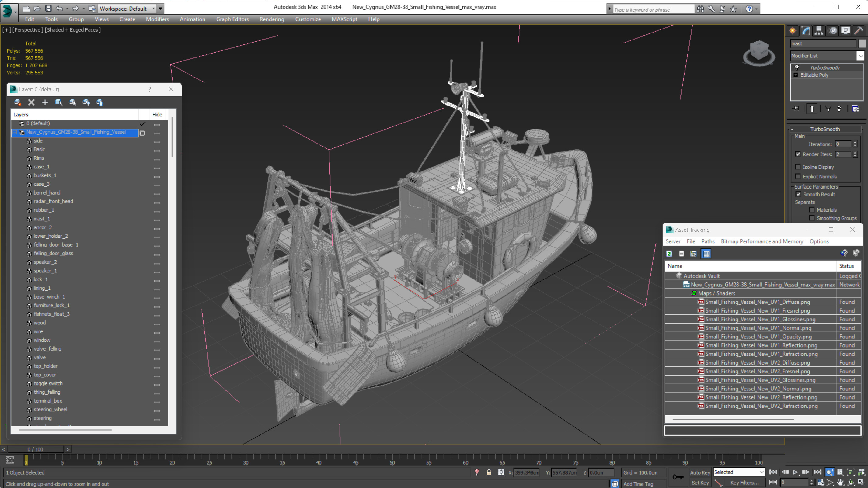Click Zoom Extents All icon

pos(861,472)
